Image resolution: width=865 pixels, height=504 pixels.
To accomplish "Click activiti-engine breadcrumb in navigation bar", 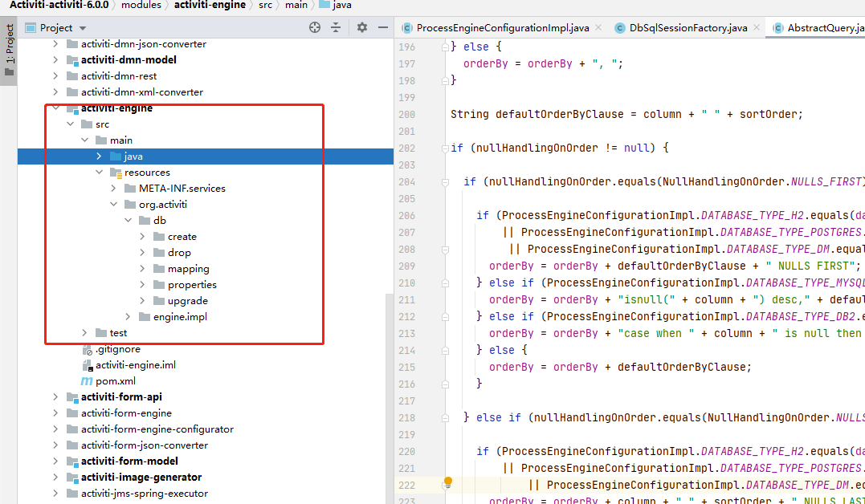I will tap(210, 5).
